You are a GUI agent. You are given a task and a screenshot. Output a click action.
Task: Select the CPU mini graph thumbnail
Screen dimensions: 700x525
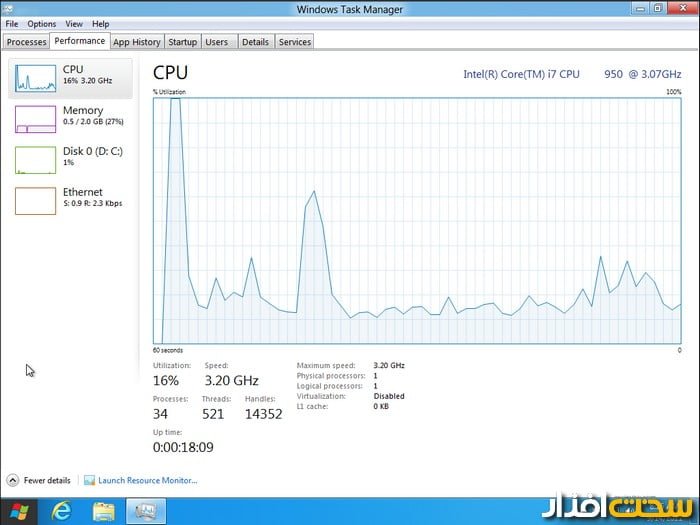tap(35, 78)
